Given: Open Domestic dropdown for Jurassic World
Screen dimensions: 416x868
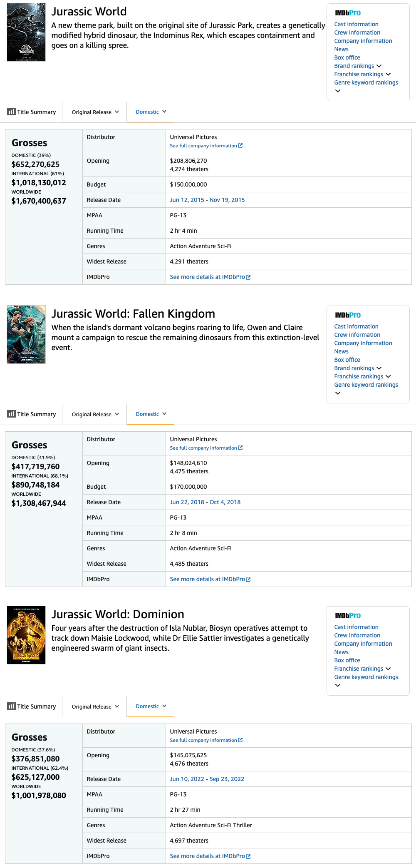Looking at the screenshot, I should (151, 112).
